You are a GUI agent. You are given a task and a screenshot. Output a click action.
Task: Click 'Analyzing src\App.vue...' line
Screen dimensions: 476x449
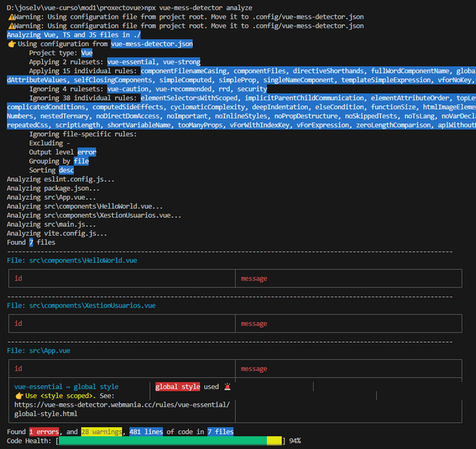(52, 198)
